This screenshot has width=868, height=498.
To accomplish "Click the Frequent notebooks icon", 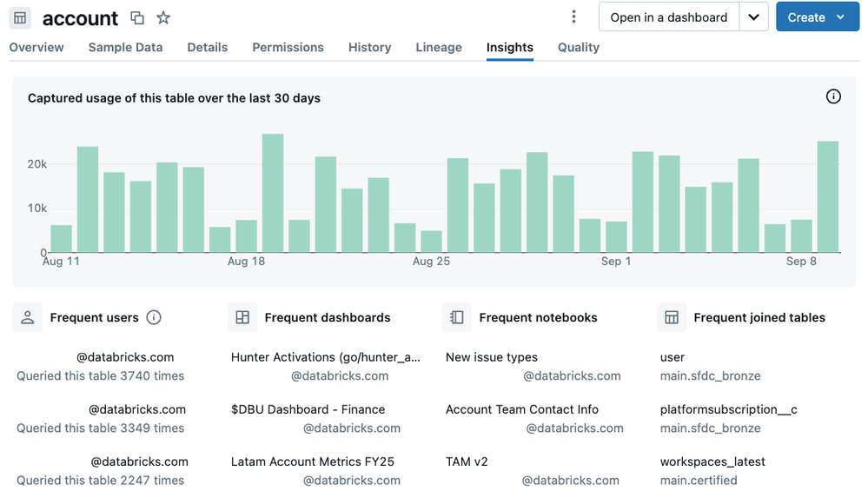I will (x=457, y=318).
